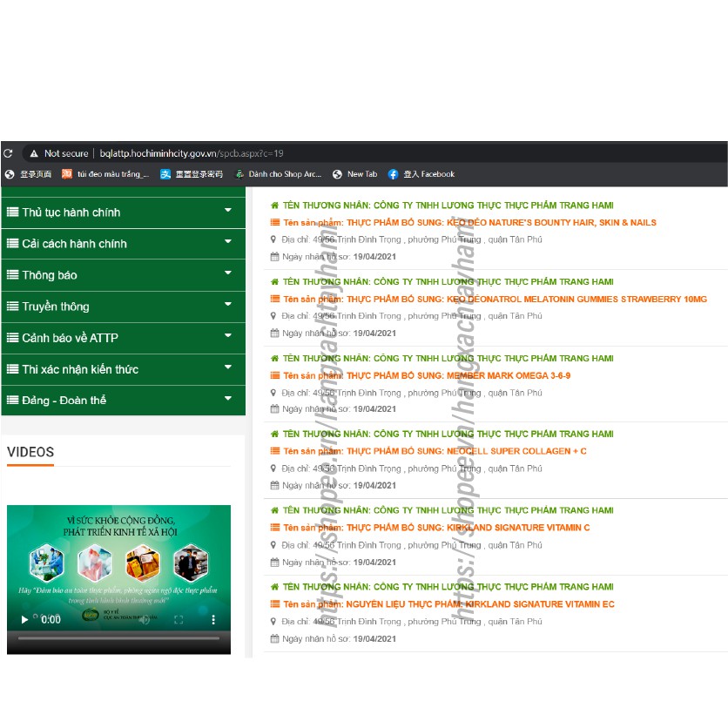The image size is (728, 728).
Task: Open product Natrol Melatonin Gummies Strawberry 10MG
Action: point(495,299)
